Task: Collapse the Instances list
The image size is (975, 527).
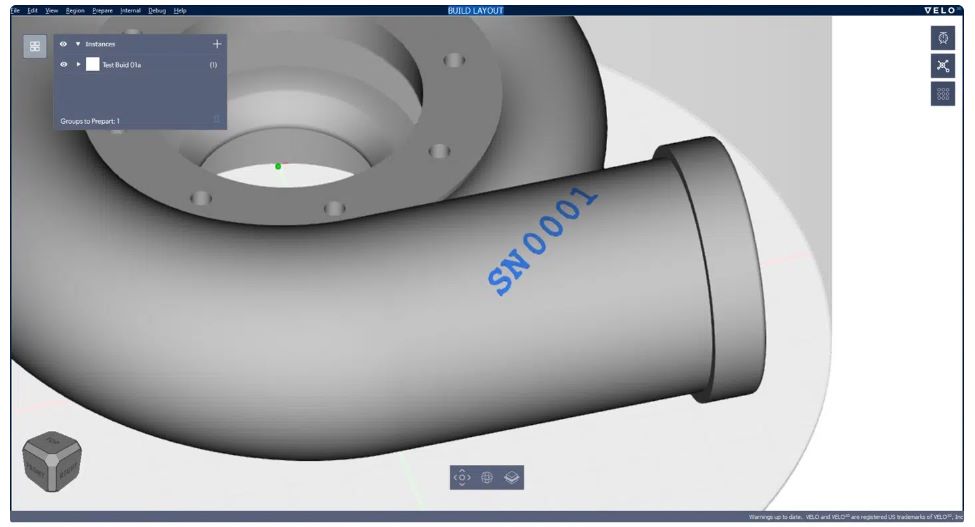Action: click(78, 44)
